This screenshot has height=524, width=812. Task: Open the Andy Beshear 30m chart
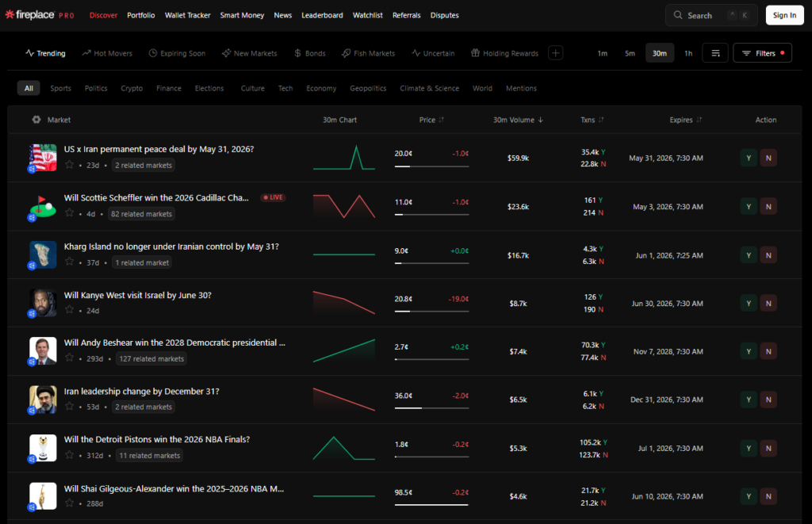click(x=344, y=351)
